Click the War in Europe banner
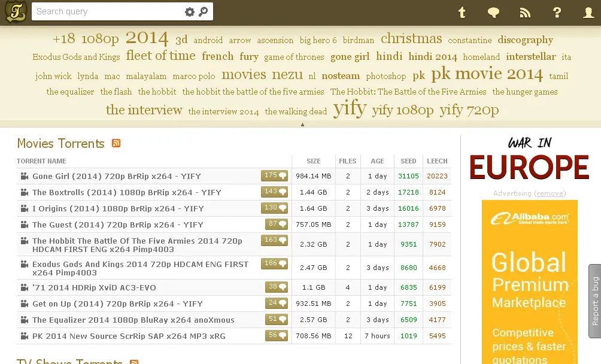601x364 pixels. pyautogui.click(x=529, y=159)
